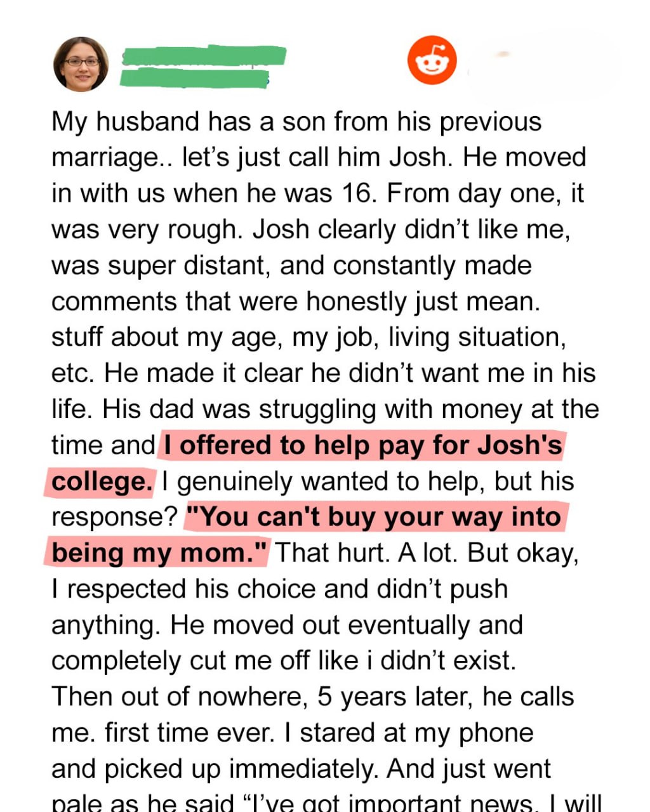Image resolution: width=650 pixels, height=812 pixels.
Task: Open the poster's round profile avatar
Action: 81,63
